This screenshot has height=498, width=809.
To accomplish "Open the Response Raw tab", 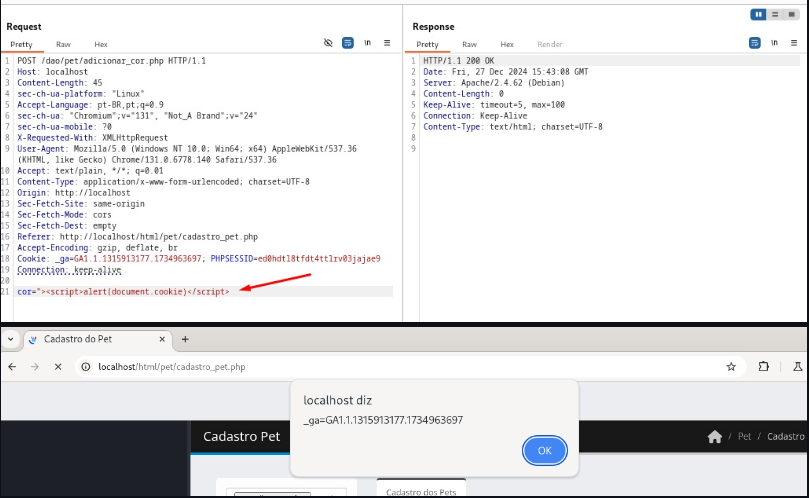I will point(469,44).
